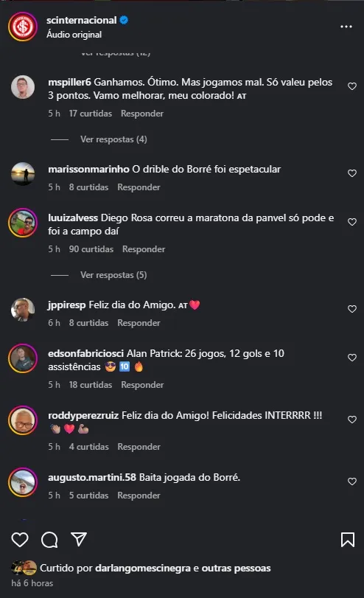Image resolution: width=364 pixels, height=598 pixels.
Task: Like edsonfabriciosci's Alan Patrick comment
Action: point(352,358)
